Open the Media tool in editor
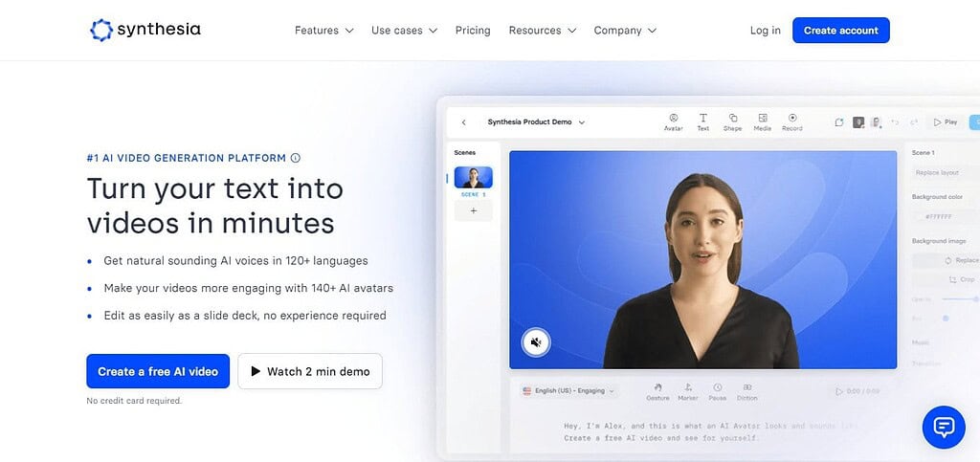The width and height of the screenshot is (980, 462). click(763, 121)
